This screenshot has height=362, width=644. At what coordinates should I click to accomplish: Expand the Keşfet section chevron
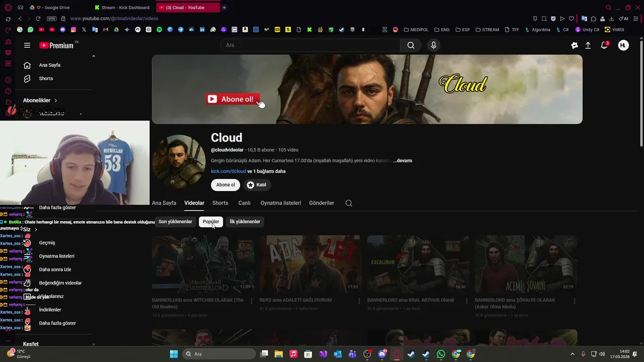point(94,344)
